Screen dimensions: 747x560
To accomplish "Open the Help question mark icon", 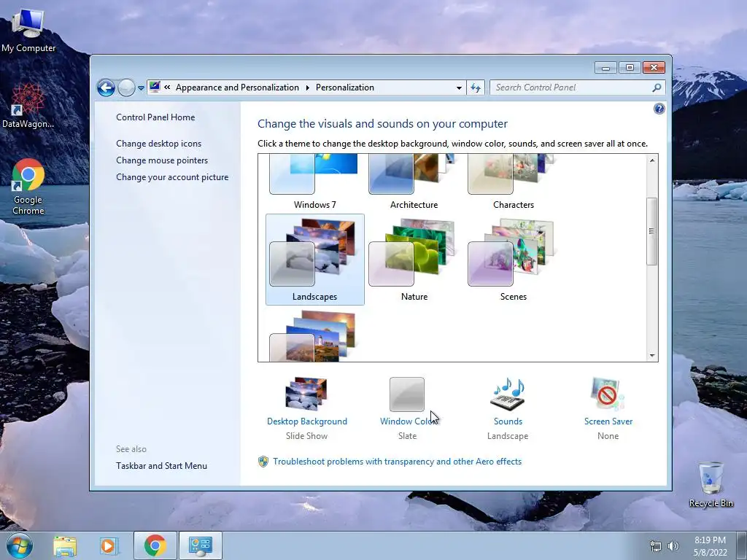I will 659,109.
